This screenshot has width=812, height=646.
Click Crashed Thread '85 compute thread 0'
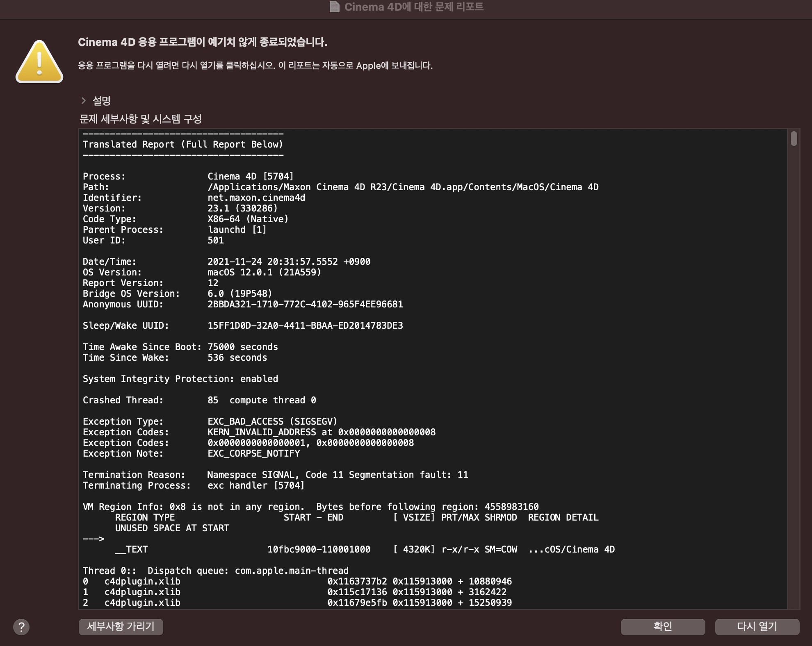[x=262, y=400]
